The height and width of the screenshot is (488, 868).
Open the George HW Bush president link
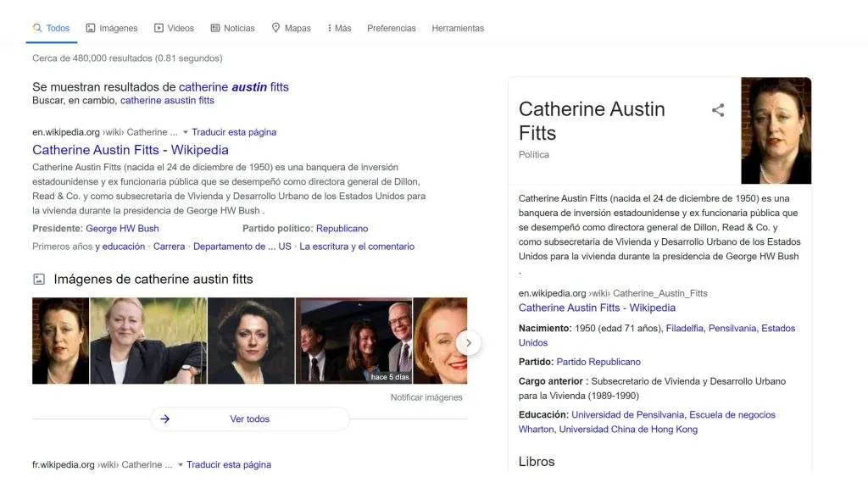(x=122, y=229)
